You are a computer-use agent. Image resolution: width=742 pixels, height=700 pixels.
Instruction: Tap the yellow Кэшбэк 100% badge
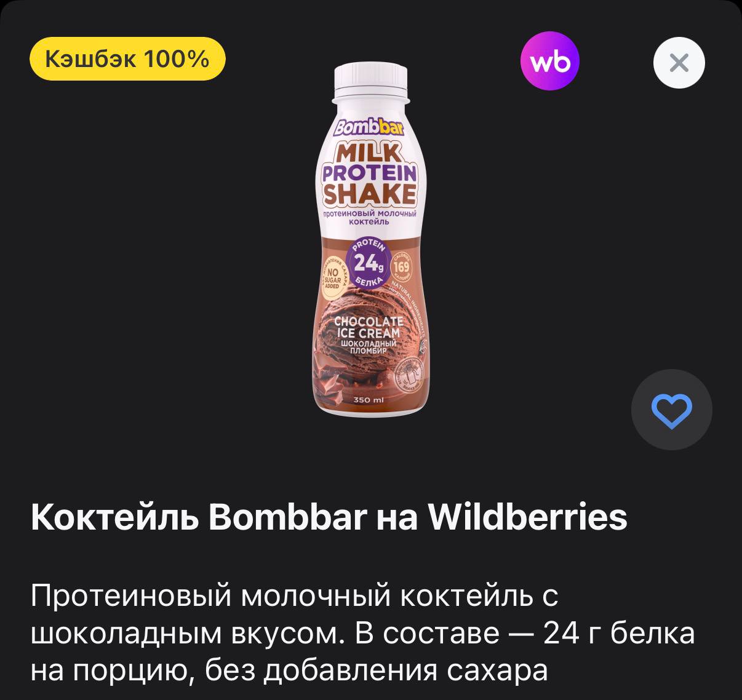127,59
